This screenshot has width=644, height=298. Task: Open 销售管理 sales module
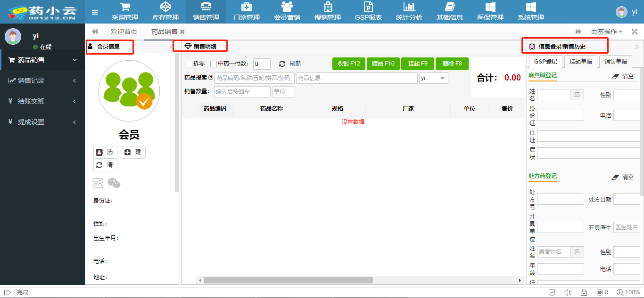(x=206, y=12)
